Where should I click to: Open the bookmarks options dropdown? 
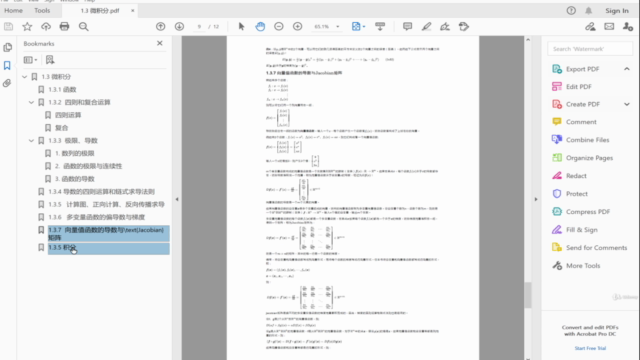pyautogui.click(x=30, y=60)
